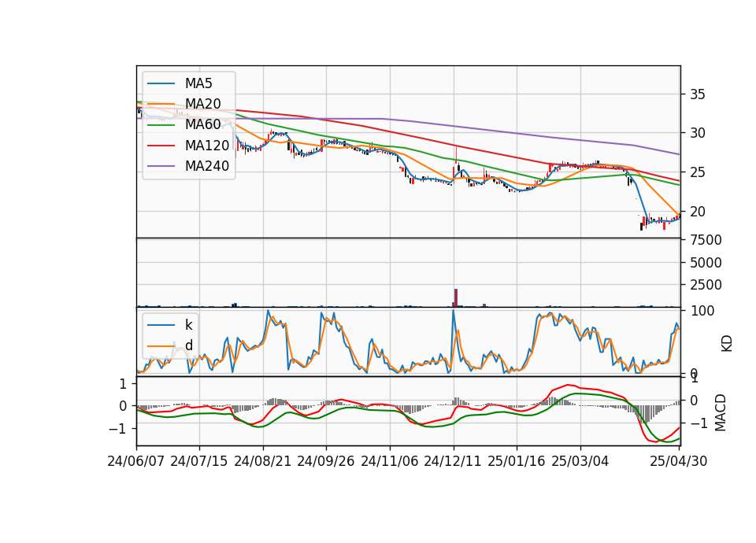Click the MACD axis title
756x543 pixels.
pyautogui.click(x=721, y=412)
